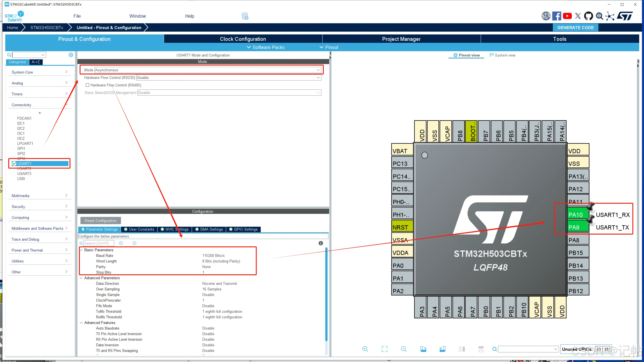Open the Mode Asynchronous dropdown
Viewport: 644px width, 362px height.
208,70
